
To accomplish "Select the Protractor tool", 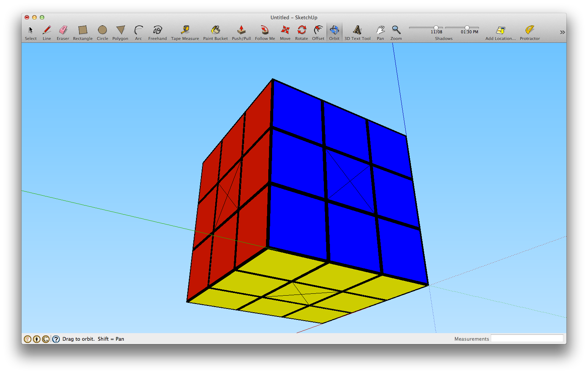I will coord(529,30).
